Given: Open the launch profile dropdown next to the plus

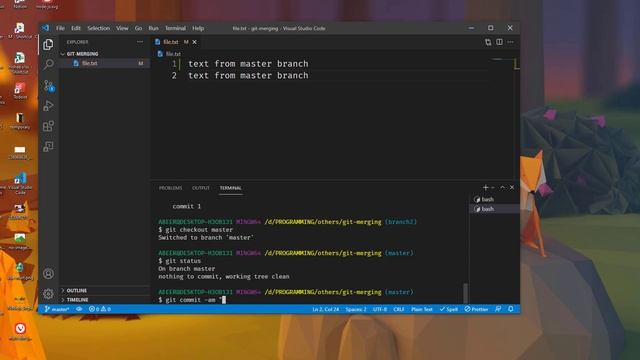Looking at the screenshot, I should point(493,188).
